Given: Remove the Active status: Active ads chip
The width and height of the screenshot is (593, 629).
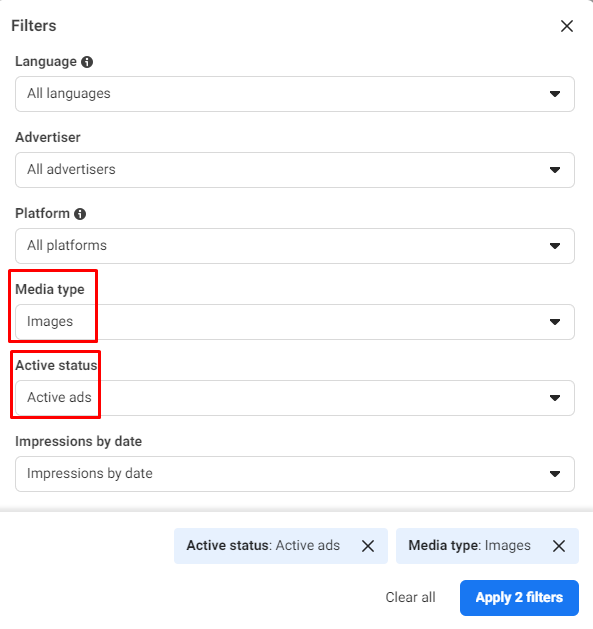Looking at the screenshot, I should [x=368, y=546].
